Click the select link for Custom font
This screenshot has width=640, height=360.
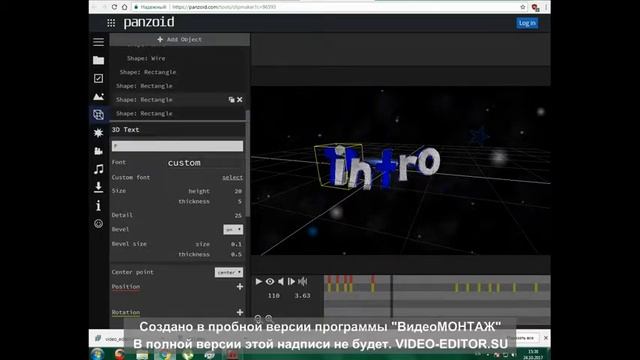[232, 178]
